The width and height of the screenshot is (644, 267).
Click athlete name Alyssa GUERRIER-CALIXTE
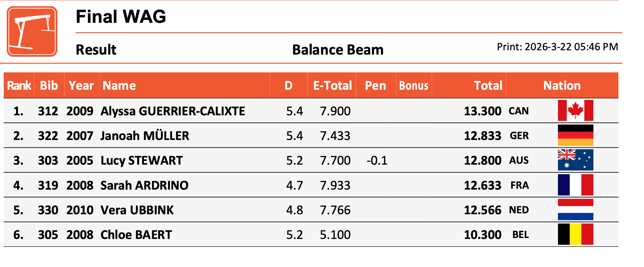[173, 111]
